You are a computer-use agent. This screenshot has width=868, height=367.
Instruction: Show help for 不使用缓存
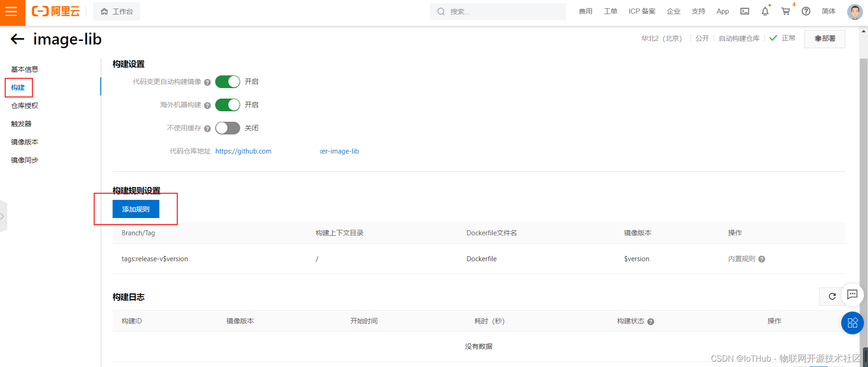click(x=207, y=129)
